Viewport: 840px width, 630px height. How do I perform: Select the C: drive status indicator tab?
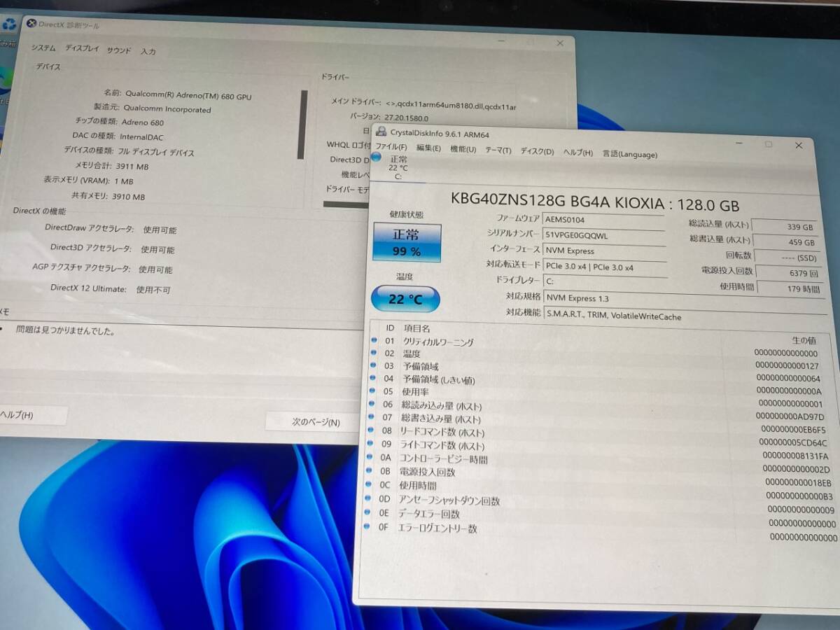(x=398, y=168)
